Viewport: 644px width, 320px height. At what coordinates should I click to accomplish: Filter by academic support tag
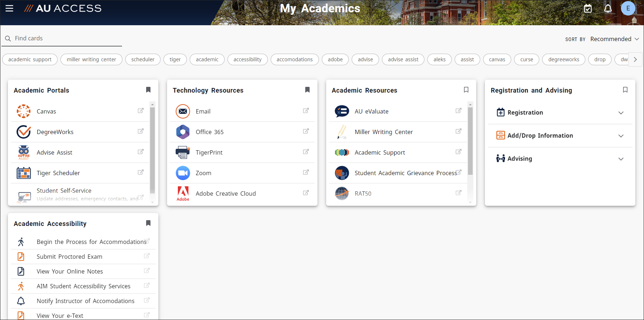point(30,59)
